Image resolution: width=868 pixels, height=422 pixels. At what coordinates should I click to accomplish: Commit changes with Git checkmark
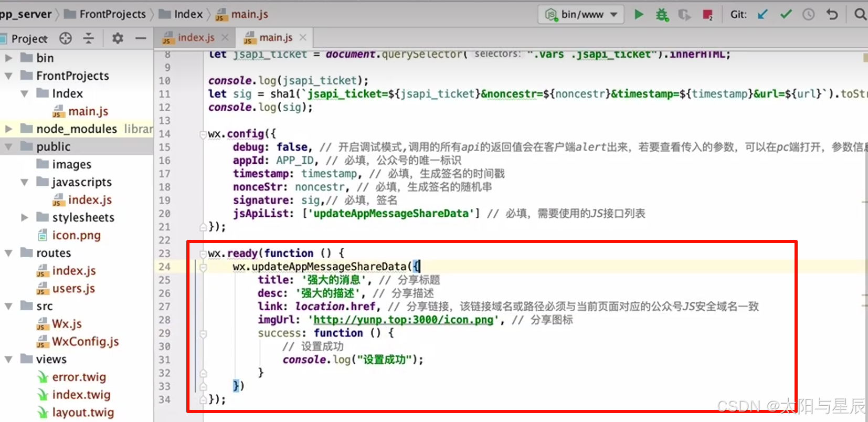pos(786,14)
